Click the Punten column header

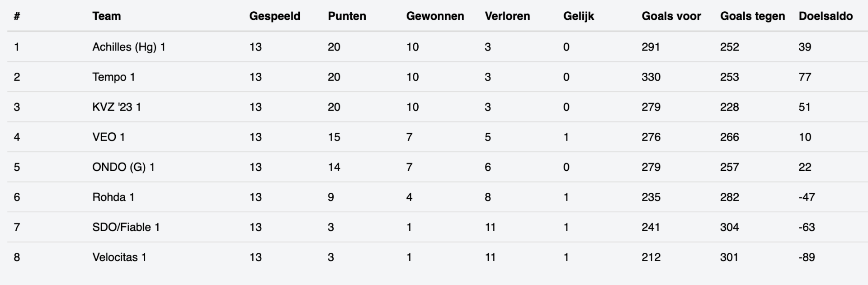tap(347, 16)
